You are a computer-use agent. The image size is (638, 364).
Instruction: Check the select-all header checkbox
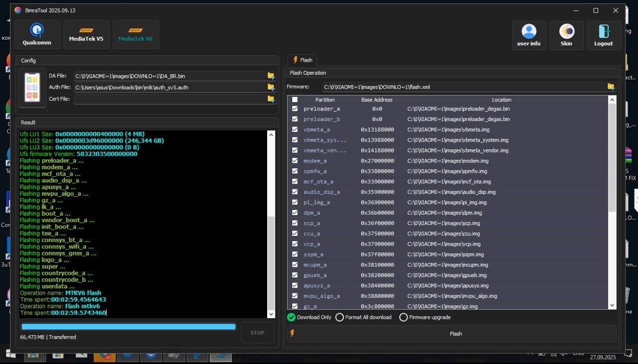click(x=295, y=100)
